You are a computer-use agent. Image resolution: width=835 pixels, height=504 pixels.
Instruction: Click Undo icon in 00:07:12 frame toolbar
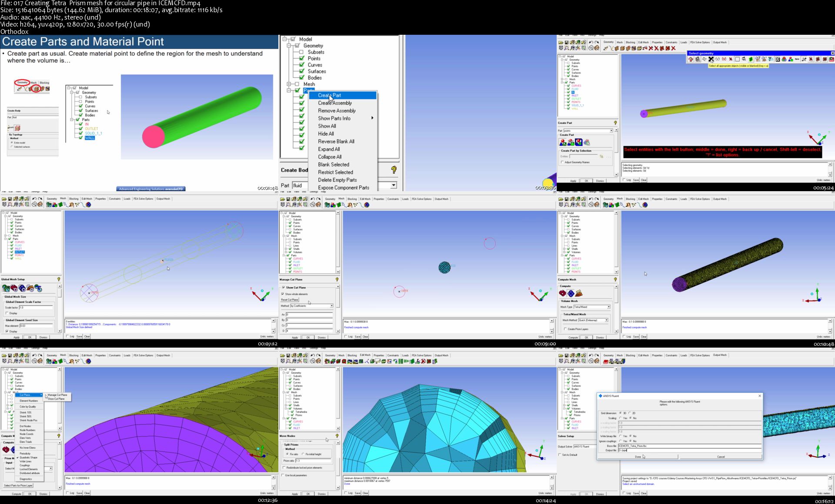tap(34, 199)
